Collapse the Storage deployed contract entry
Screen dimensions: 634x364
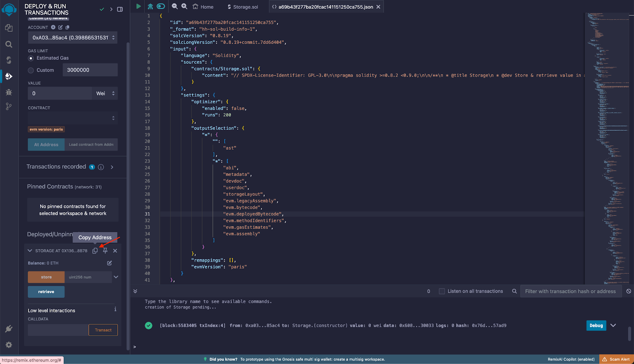pos(30,251)
